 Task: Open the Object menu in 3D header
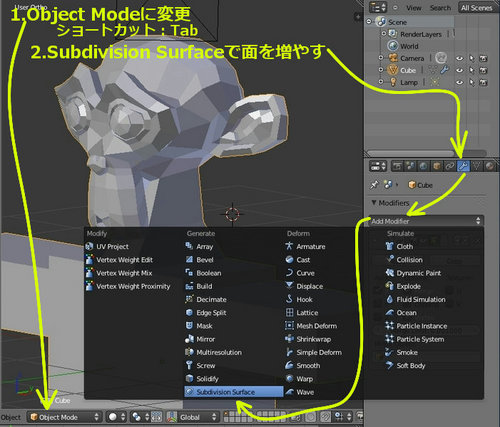[11, 417]
